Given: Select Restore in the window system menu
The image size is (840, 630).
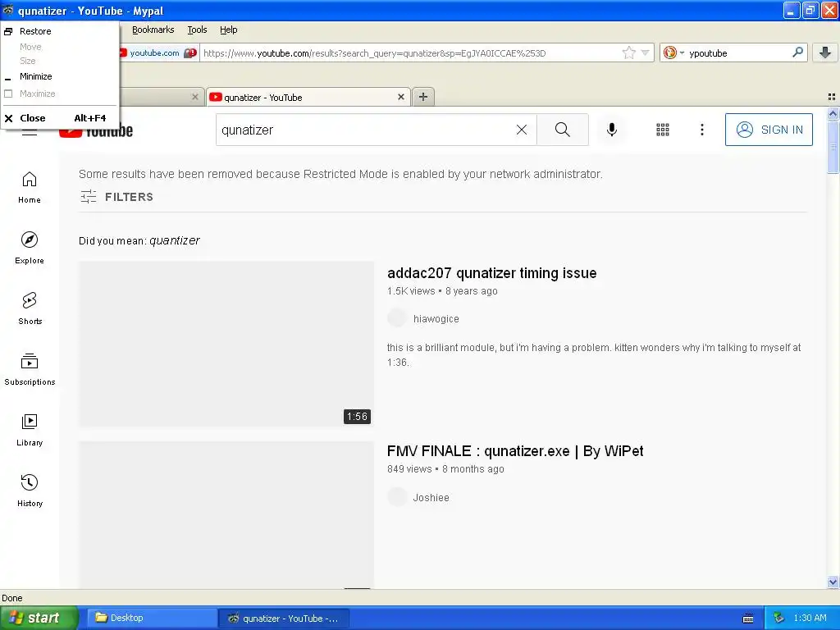Looking at the screenshot, I should pos(59,31).
